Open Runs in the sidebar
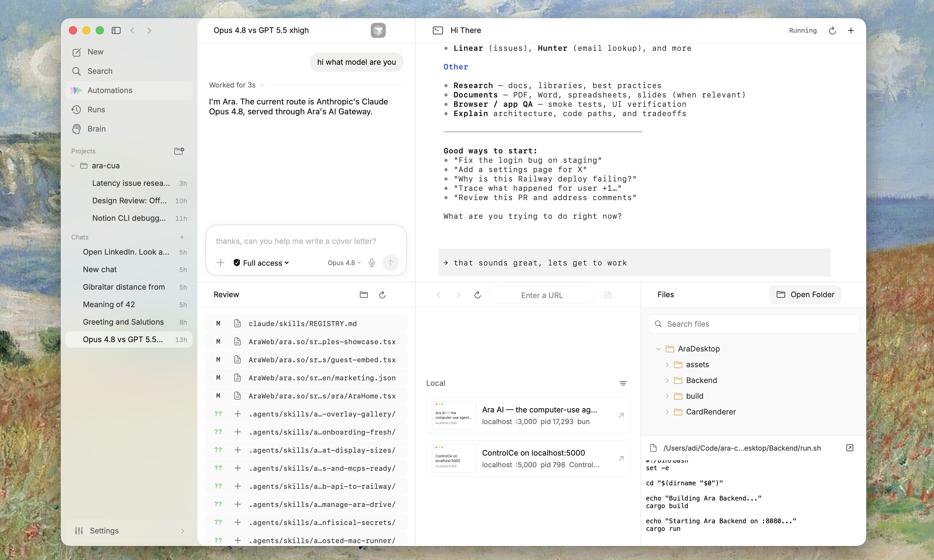934x560 pixels. tap(129, 109)
